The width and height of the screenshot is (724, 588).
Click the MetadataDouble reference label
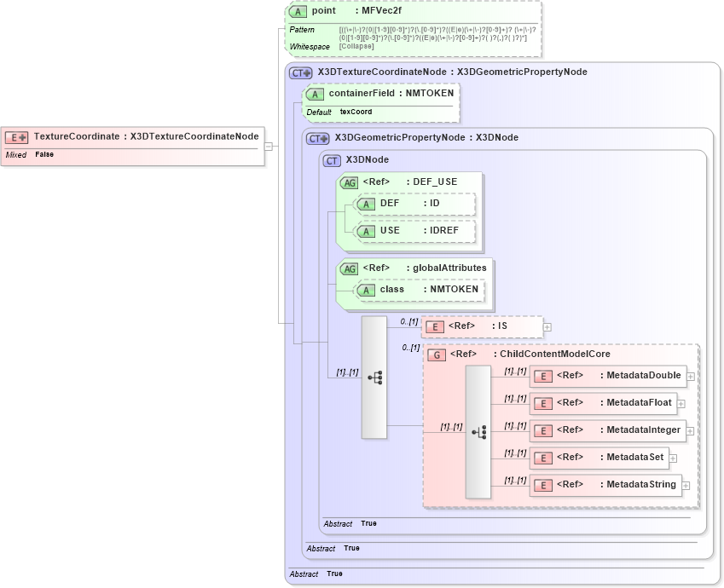pos(644,375)
